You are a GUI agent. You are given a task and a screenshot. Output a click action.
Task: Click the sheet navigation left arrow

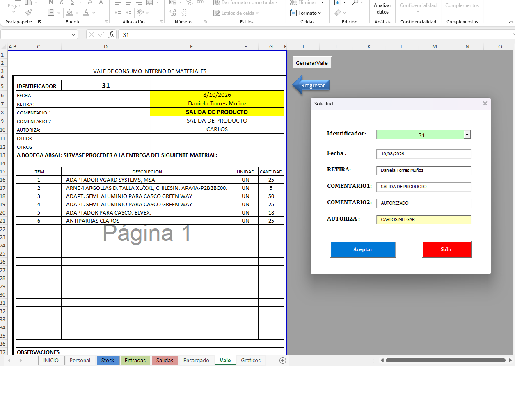[9, 361]
